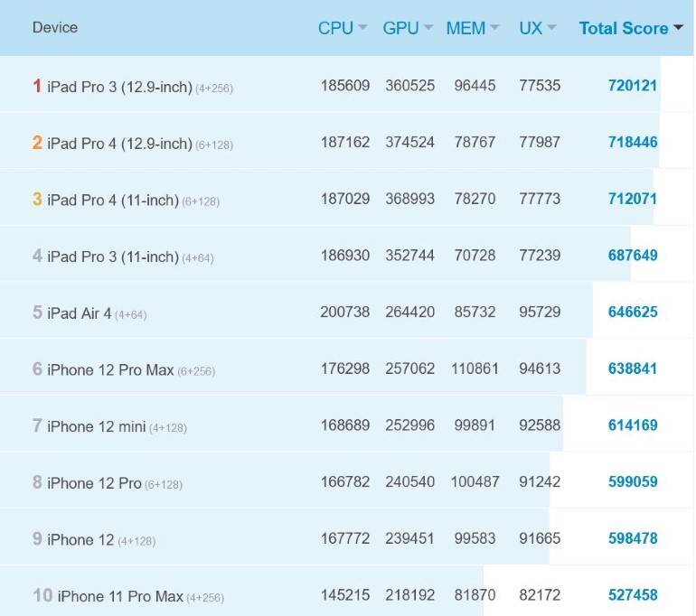
Task: Click total score 720121
Action: [x=633, y=86]
